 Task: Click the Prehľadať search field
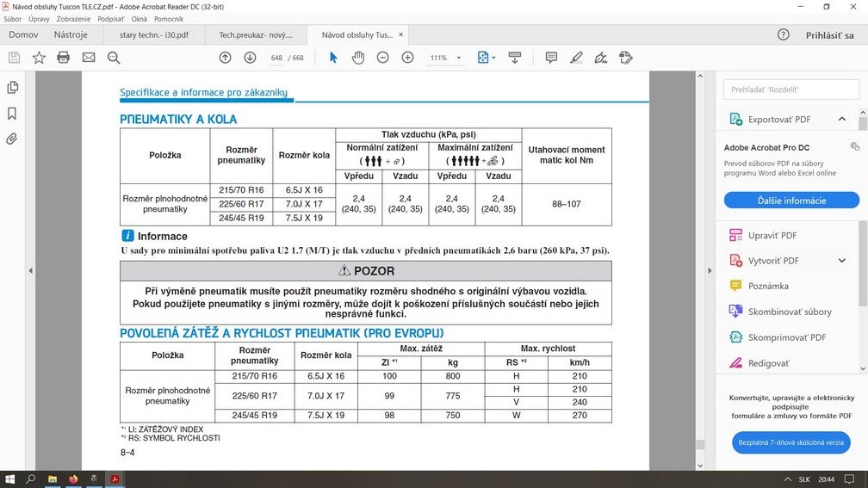(791, 90)
